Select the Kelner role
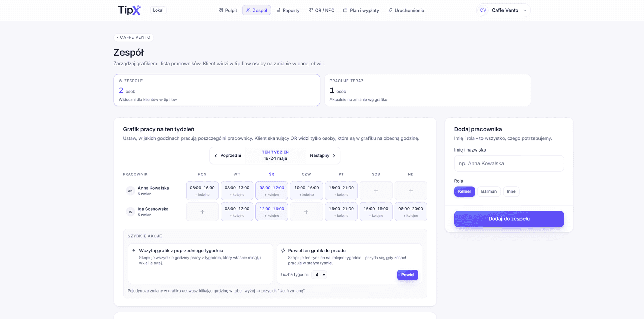644x319 pixels. click(465, 191)
